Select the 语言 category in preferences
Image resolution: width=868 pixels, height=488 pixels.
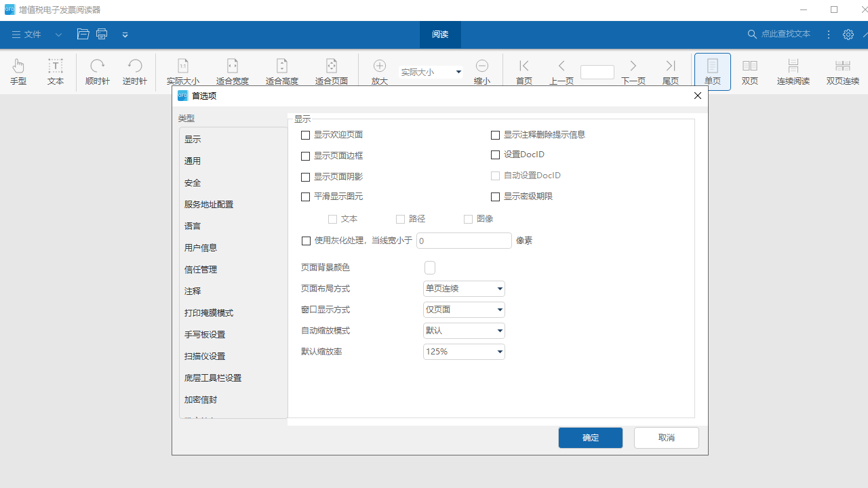(192, 226)
